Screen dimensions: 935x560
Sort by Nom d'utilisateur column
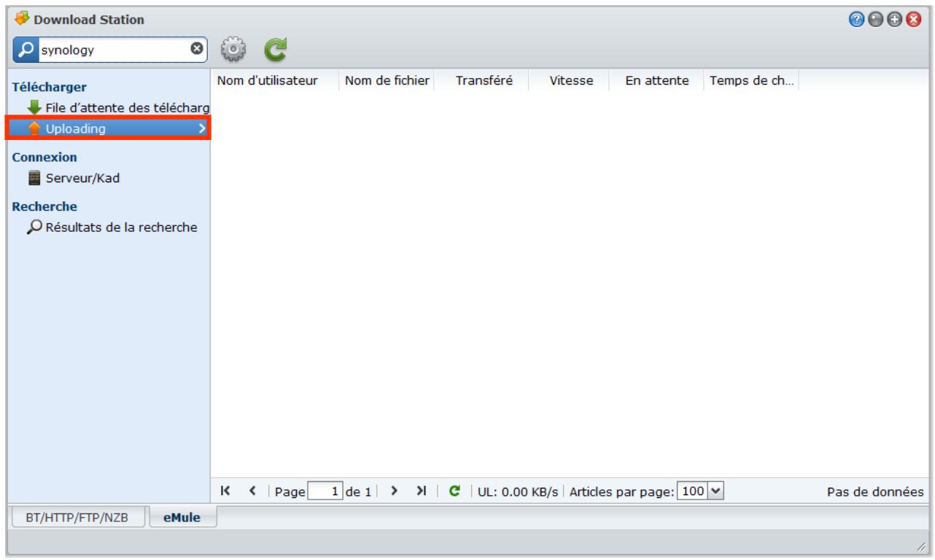click(274, 80)
